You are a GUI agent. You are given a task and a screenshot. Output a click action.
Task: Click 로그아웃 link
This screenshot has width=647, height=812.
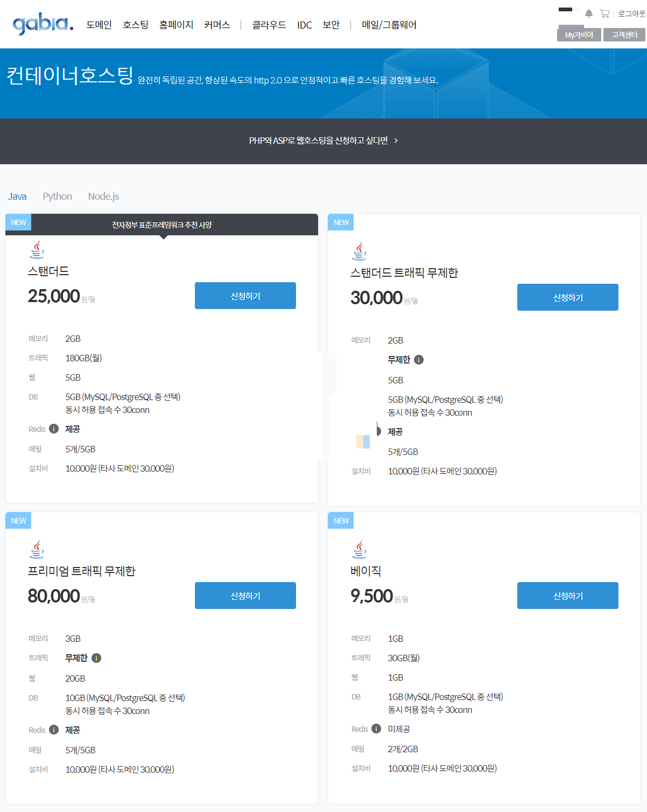pos(631,13)
